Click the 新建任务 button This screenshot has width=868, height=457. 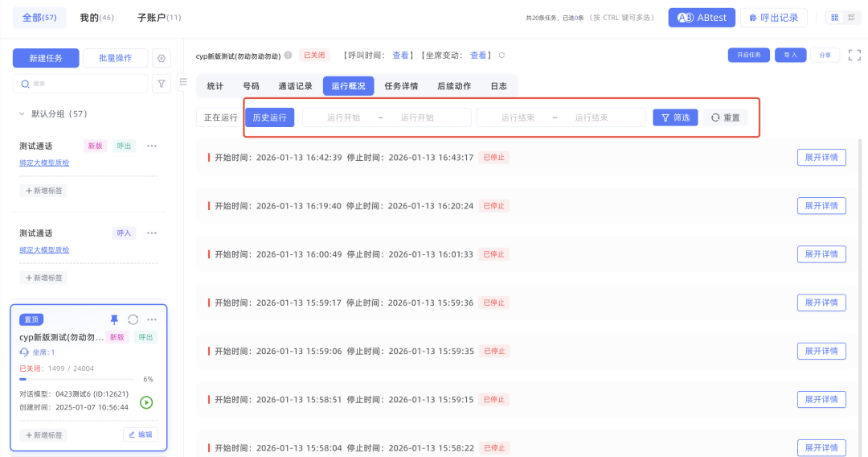click(x=46, y=58)
